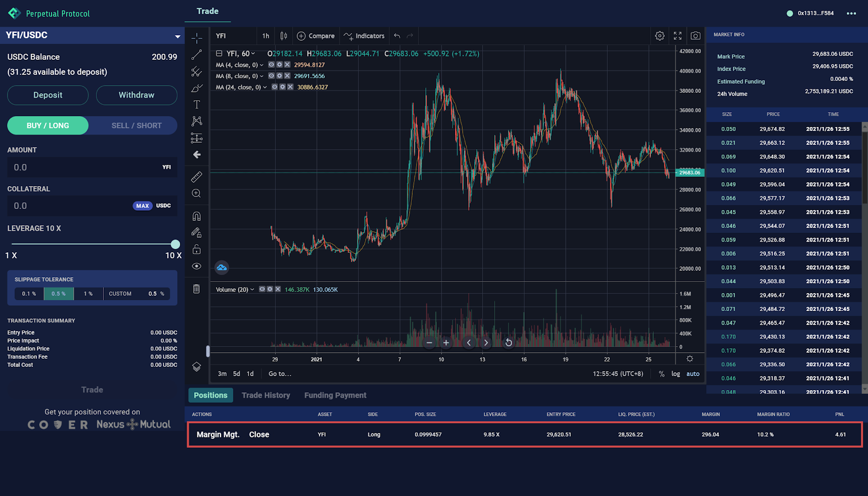Close the YFI long position
Screen dimensions: 868x496
coord(259,435)
